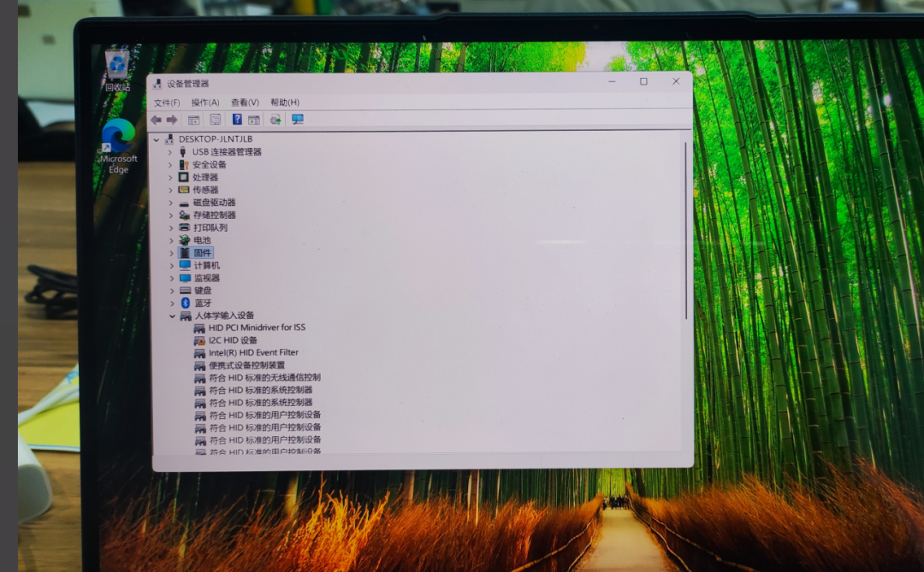The width and height of the screenshot is (924, 572).
Task: Select the I2C HID 设备 warning icon
Action: (x=199, y=340)
